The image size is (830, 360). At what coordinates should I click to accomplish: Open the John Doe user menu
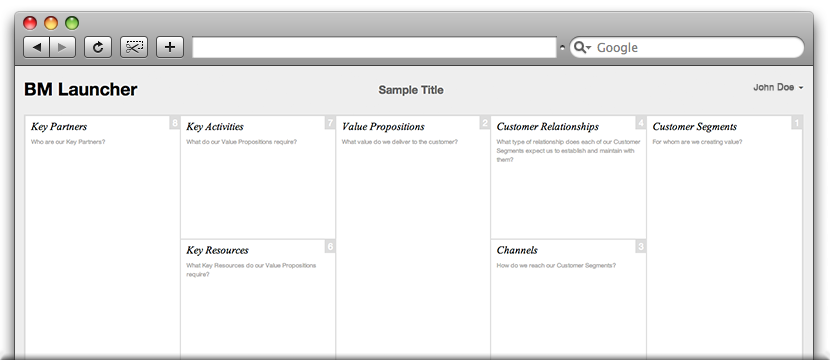[778, 87]
